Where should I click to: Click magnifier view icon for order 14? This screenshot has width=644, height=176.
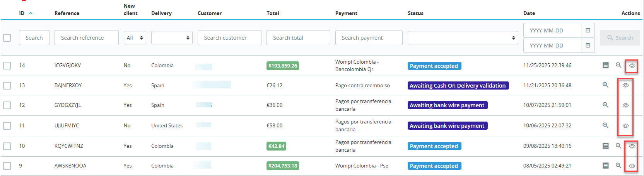[618, 65]
